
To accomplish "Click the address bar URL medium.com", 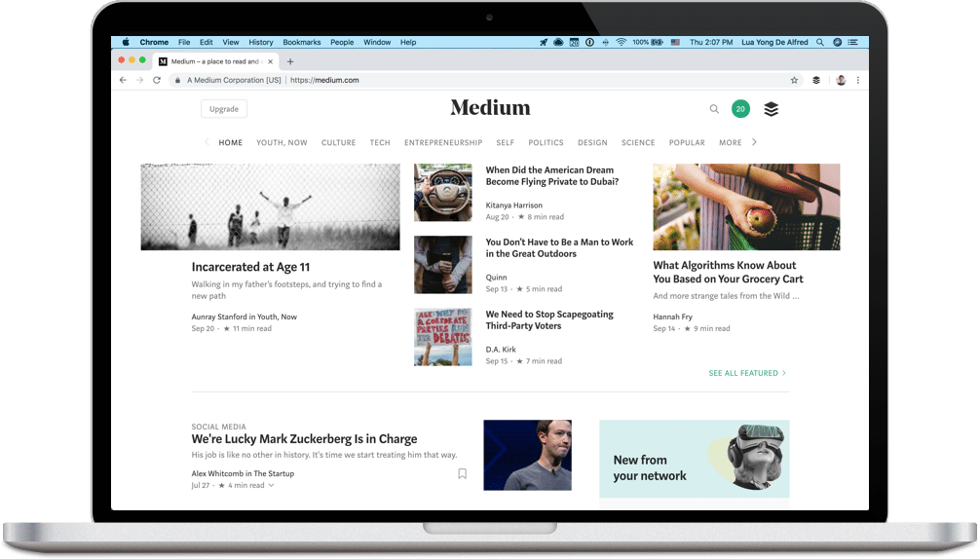I will (324, 80).
